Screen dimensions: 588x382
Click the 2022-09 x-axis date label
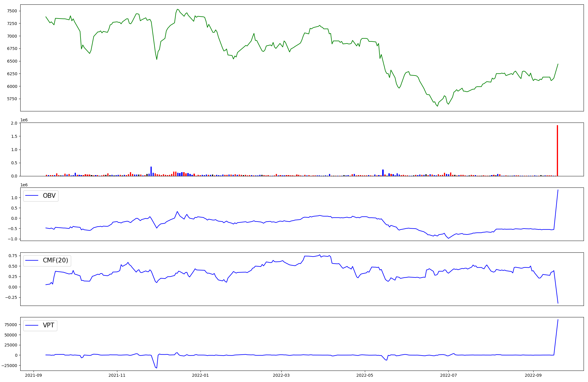533,375
